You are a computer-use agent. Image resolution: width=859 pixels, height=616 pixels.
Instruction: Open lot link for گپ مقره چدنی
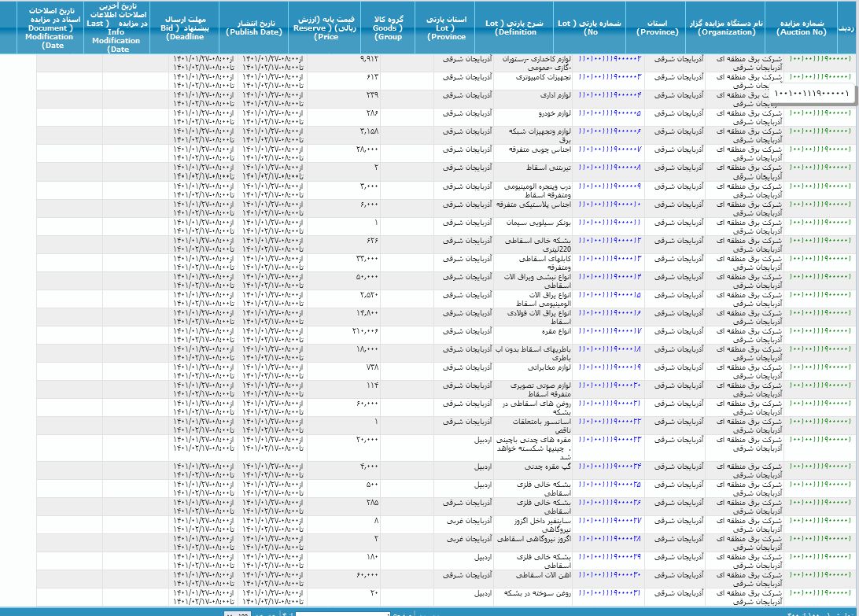(x=610, y=467)
